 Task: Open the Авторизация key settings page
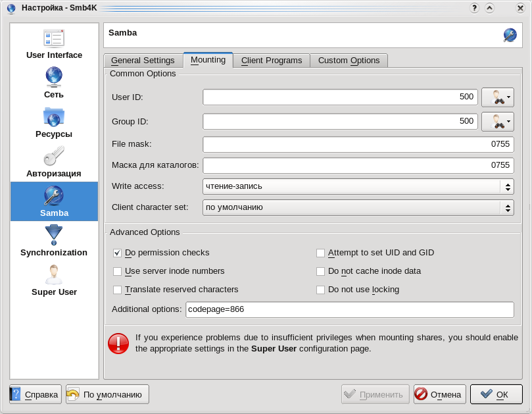(x=54, y=162)
